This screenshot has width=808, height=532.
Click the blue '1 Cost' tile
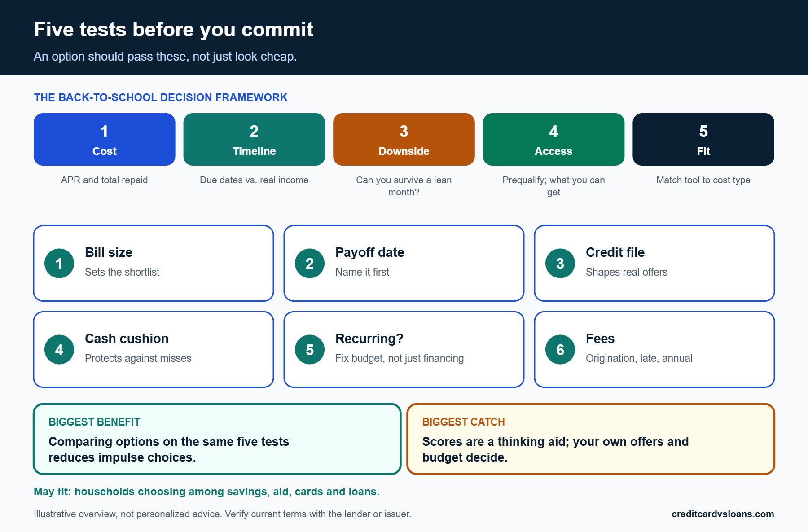click(104, 139)
